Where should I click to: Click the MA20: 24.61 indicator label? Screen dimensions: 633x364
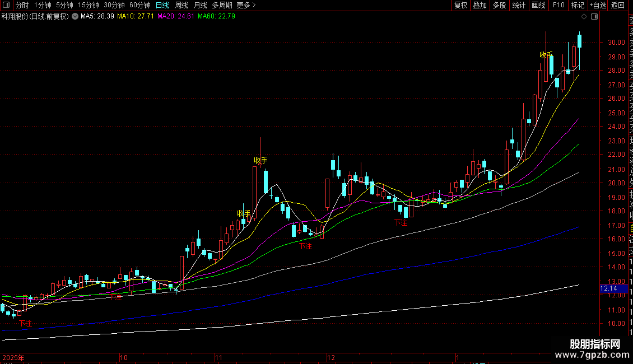pos(176,17)
